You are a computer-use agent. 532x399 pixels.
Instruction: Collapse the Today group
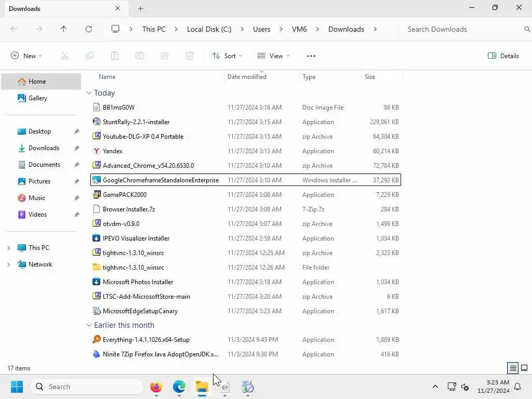[x=89, y=93]
